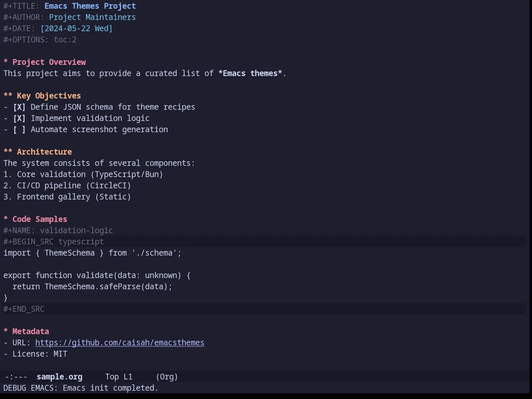This screenshot has width=532, height=399.
Task: Click the 'DEBUG EMACS: Emacs init completed.' message
Action: point(81,388)
